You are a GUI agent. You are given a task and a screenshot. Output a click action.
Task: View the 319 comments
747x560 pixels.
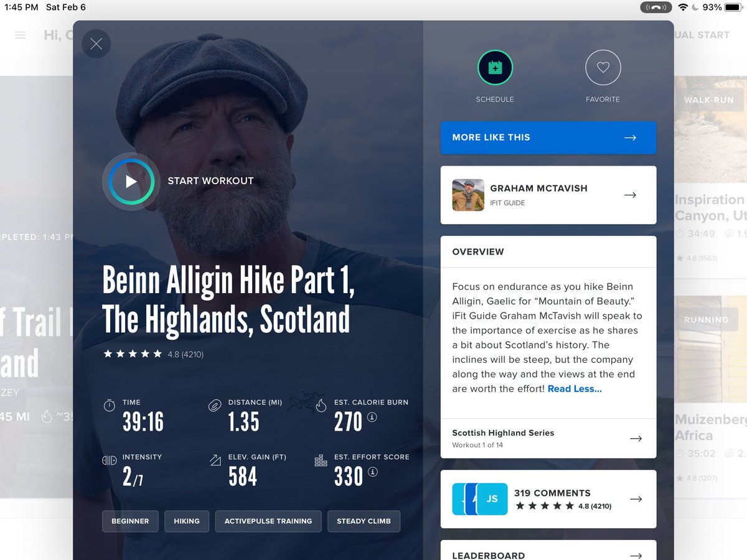pyautogui.click(x=548, y=499)
